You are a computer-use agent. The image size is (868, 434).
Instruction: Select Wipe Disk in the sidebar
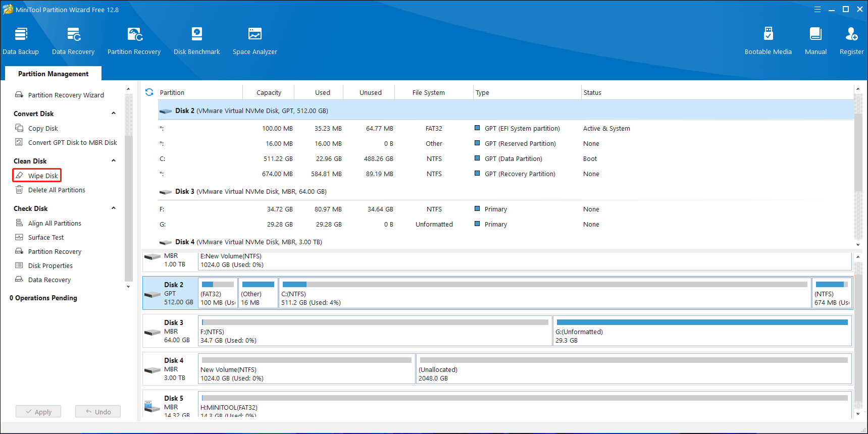click(x=37, y=176)
